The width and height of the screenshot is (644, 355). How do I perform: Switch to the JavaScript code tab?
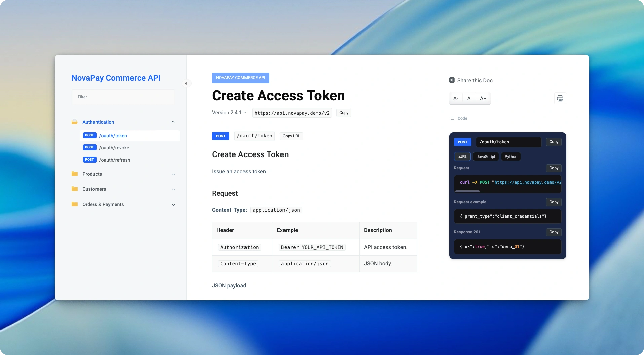486,157
